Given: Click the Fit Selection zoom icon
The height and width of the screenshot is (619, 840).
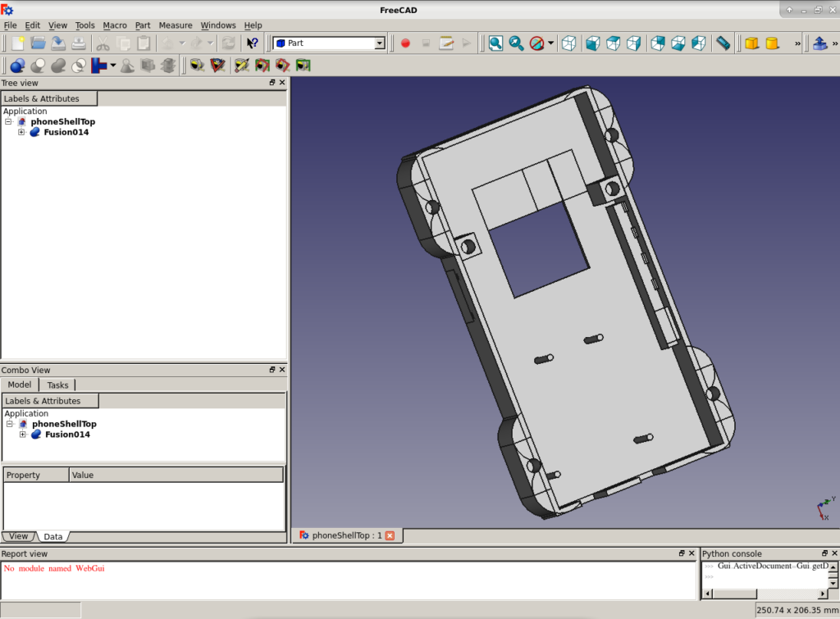Looking at the screenshot, I should pyautogui.click(x=516, y=43).
